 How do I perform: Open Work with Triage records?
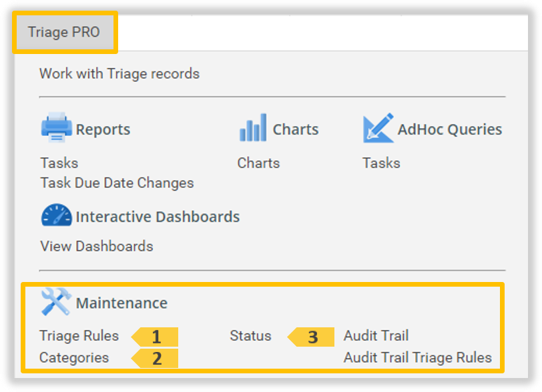coord(119,73)
